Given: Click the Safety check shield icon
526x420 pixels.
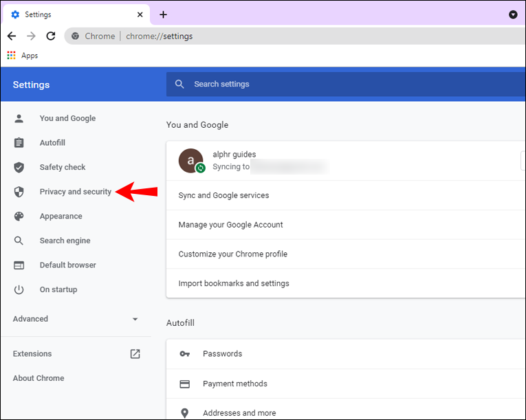Looking at the screenshot, I should pyautogui.click(x=19, y=167).
